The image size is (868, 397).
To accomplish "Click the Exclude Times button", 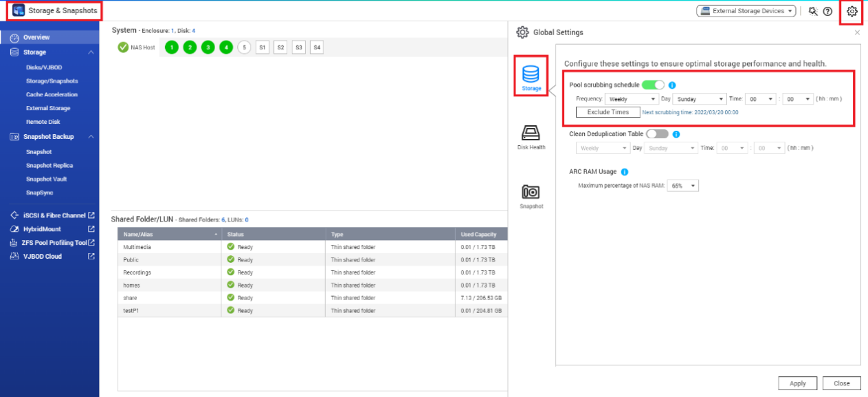I will pyautogui.click(x=608, y=112).
